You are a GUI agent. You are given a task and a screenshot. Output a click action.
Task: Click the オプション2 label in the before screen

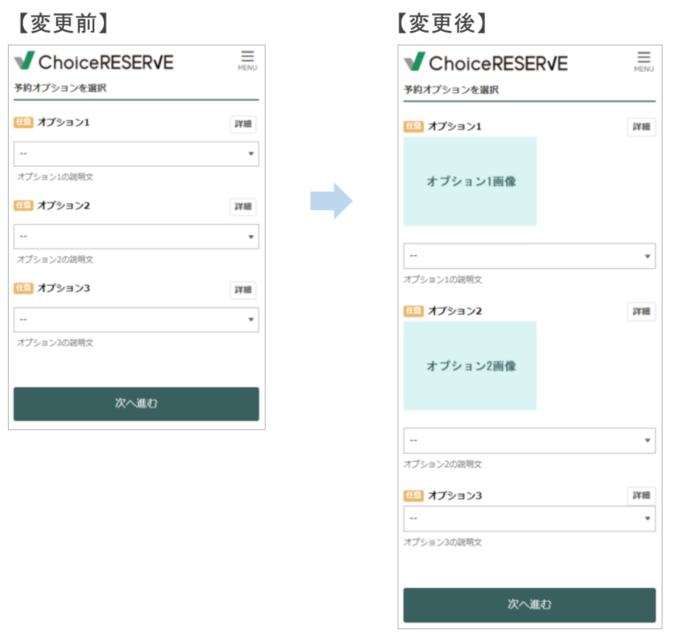pos(64,206)
